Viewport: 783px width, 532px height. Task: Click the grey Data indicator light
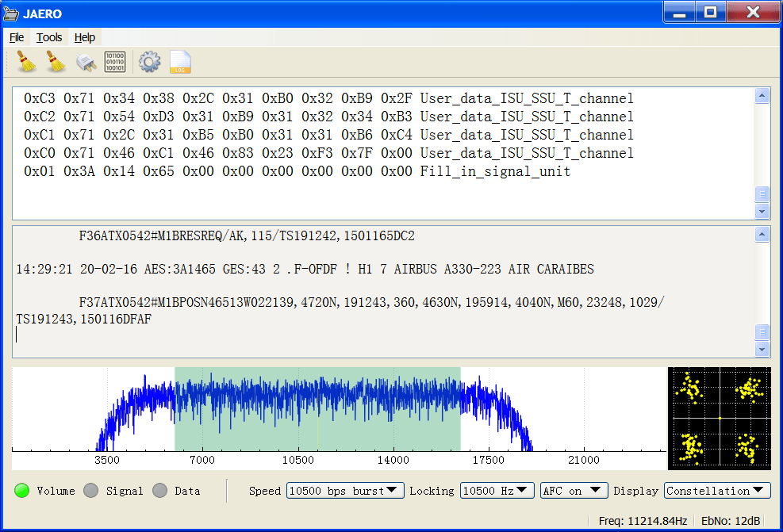[159, 491]
